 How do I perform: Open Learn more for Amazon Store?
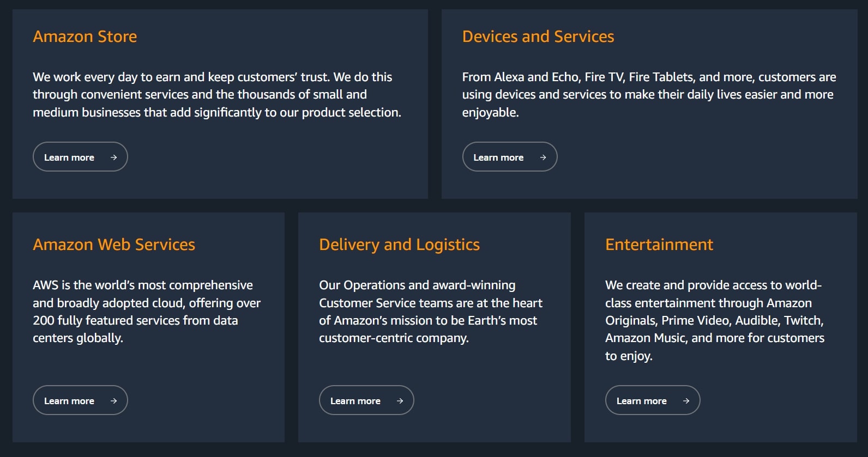click(x=80, y=157)
